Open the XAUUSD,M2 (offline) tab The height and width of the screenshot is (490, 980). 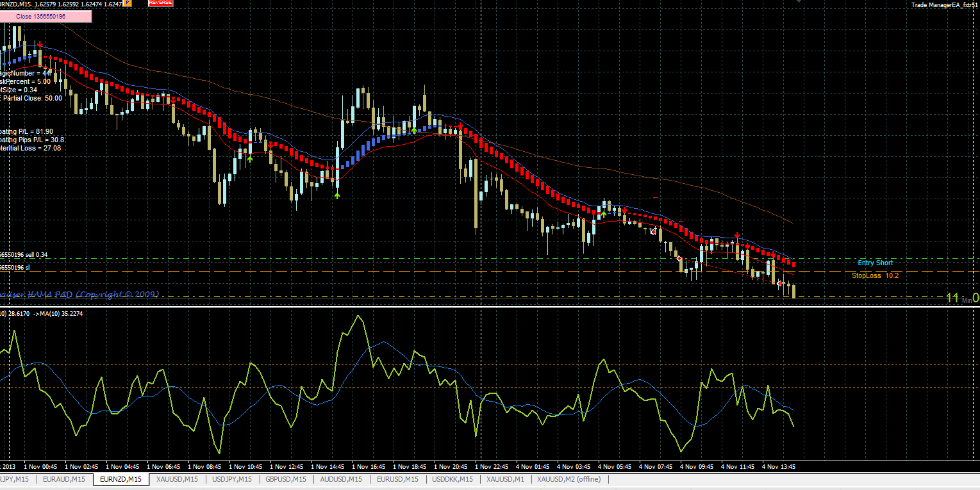[x=569, y=479]
